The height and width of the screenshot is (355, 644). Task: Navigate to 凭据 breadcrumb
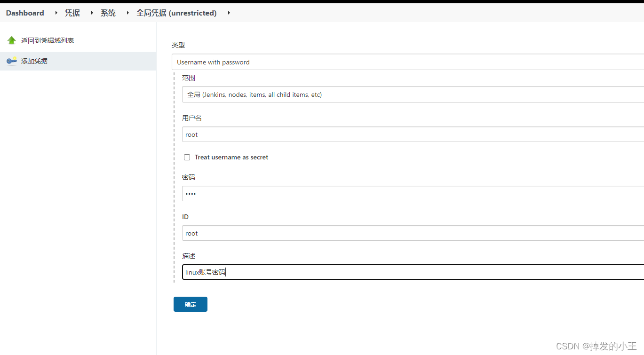click(x=72, y=13)
